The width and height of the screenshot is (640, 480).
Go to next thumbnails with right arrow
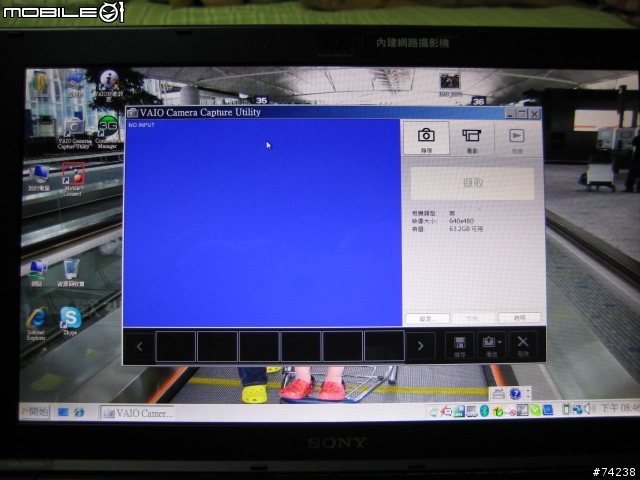pyautogui.click(x=420, y=346)
